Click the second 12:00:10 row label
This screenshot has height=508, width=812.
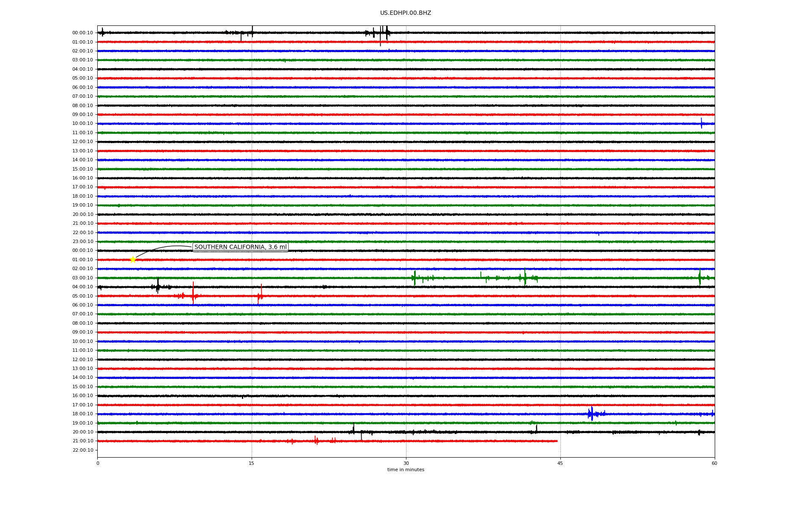pos(82,359)
